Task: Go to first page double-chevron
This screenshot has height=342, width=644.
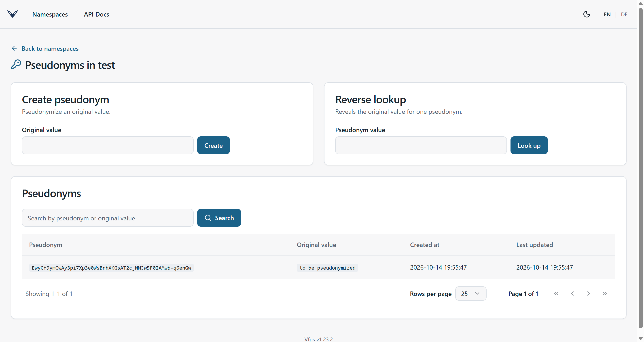Action: (556, 293)
